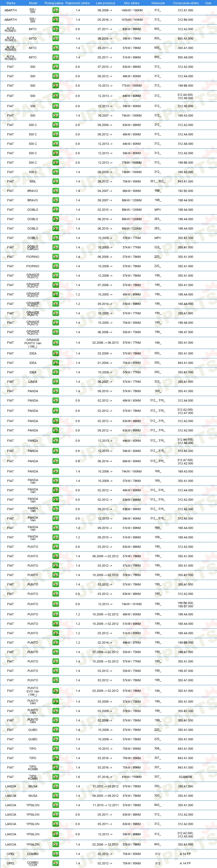Select power value 81kW / 110KM
Screen dimensions: 217x868
(x=132, y=777)
